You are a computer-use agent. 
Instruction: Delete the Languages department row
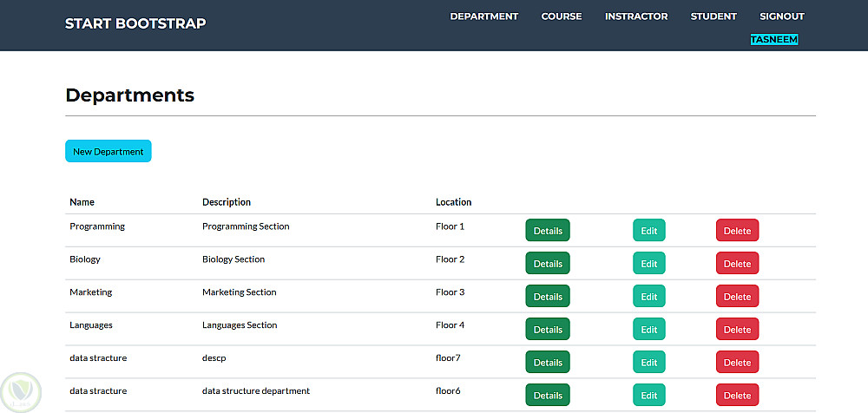[737, 330]
